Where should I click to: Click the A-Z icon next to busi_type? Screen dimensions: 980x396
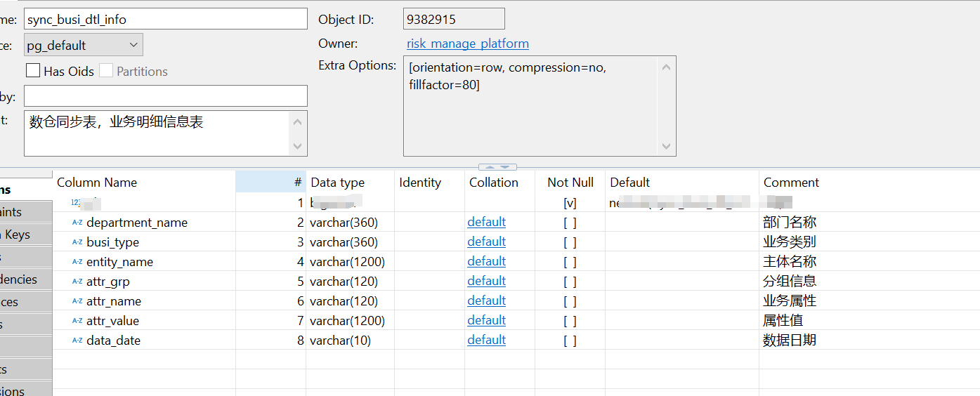point(77,242)
